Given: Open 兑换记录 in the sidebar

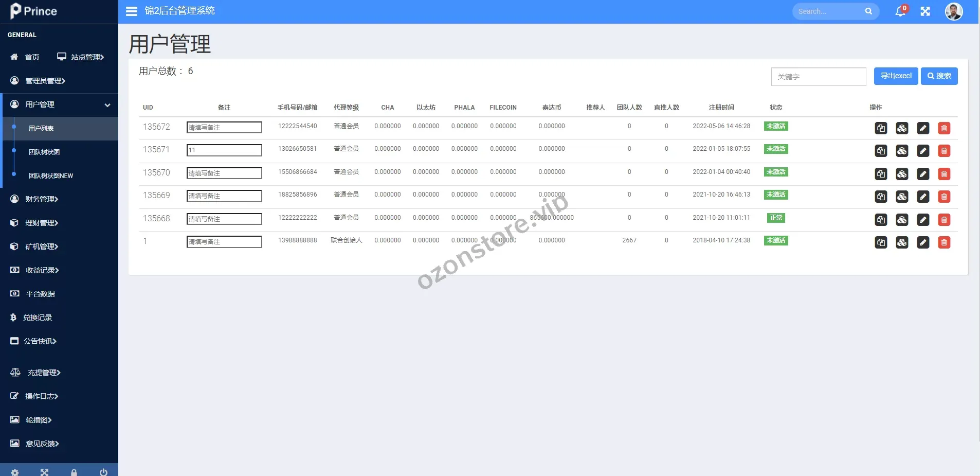Looking at the screenshot, I should 38,318.
